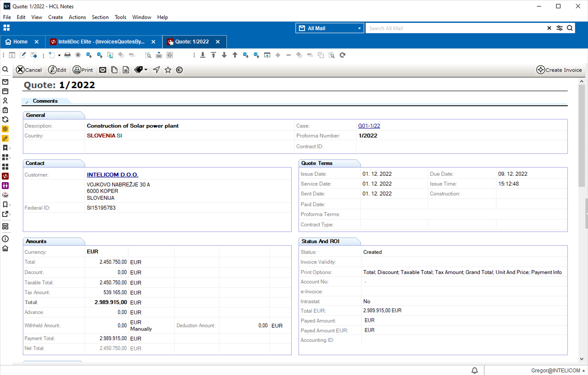Open the Actions menu
This screenshot has width=588, height=375.
(x=77, y=17)
